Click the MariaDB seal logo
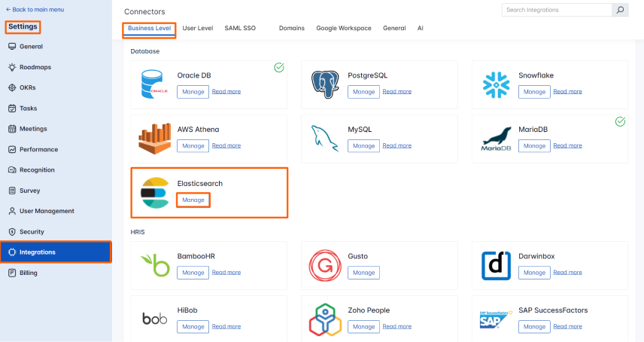 pos(496,139)
